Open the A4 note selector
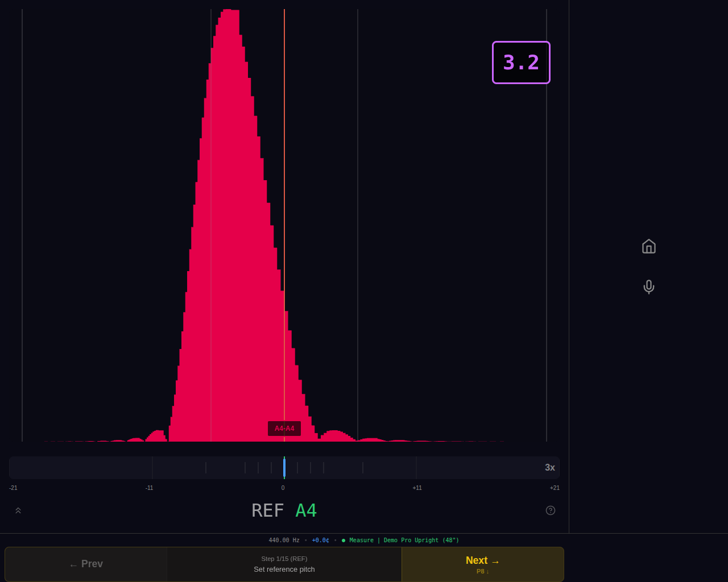The width and height of the screenshot is (728, 582). [x=305, y=510]
